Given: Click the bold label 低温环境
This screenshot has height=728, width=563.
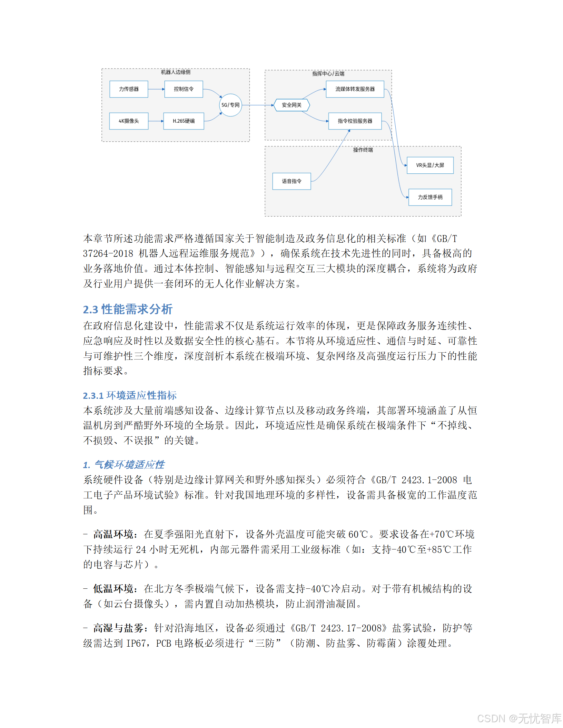Looking at the screenshot, I should [x=113, y=589].
